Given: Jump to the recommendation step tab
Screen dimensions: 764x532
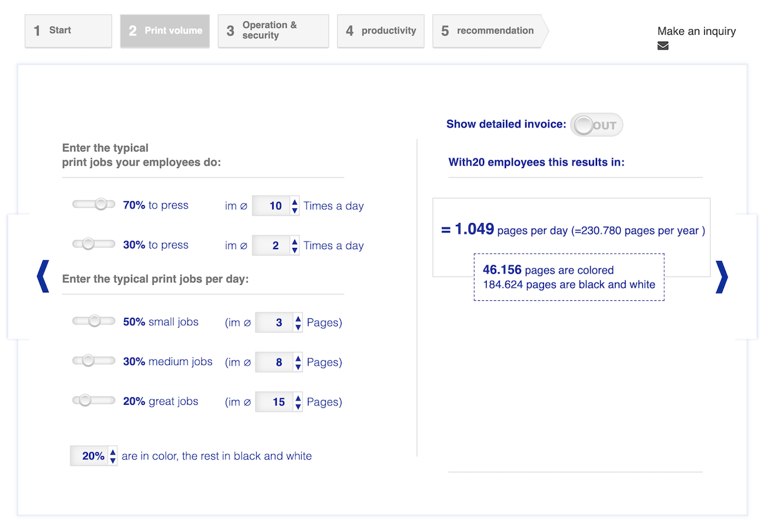Looking at the screenshot, I should pyautogui.click(x=487, y=31).
